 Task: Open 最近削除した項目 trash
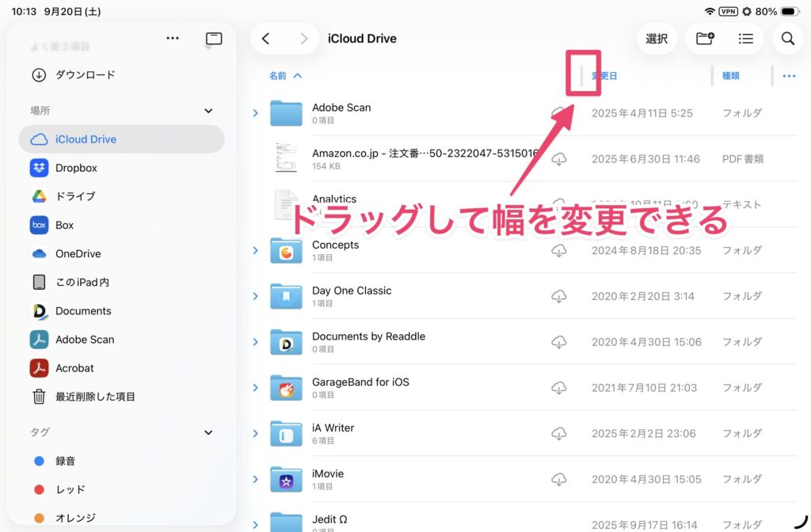click(121, 397)
